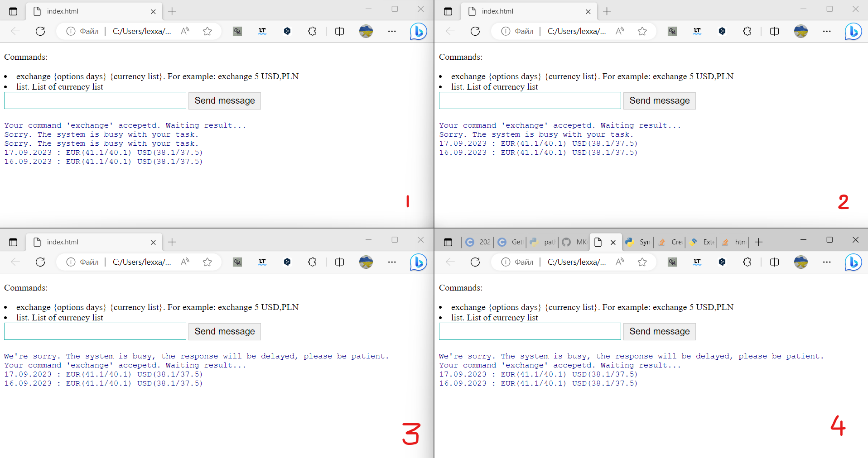The width and height of the screenshot is (868, 458).
Task: Open extensions menu in window 4
Action: (747, 262)
